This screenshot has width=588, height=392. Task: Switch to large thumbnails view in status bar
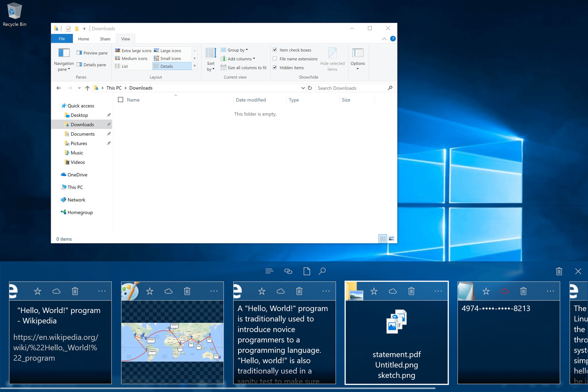tap(391, 239)
